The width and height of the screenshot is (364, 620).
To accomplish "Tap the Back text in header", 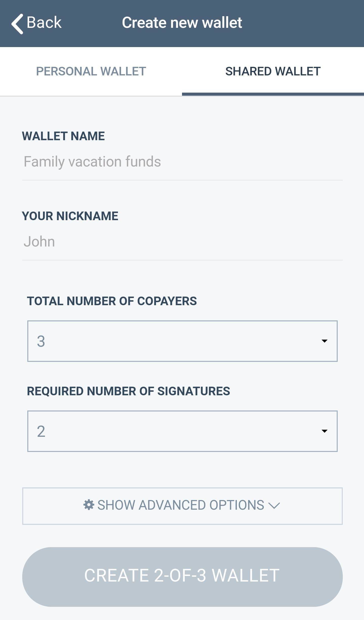I will [44, 23].
